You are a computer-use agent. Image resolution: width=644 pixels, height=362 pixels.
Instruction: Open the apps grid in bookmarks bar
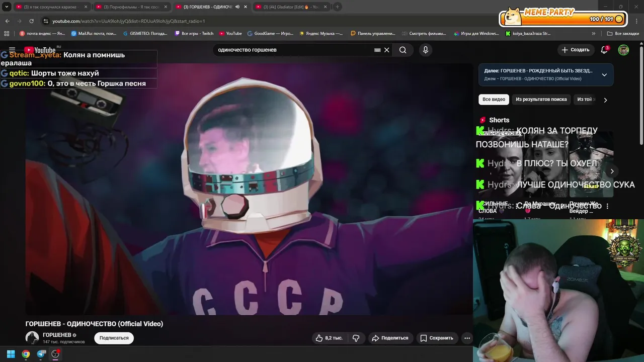pos(7,34)
